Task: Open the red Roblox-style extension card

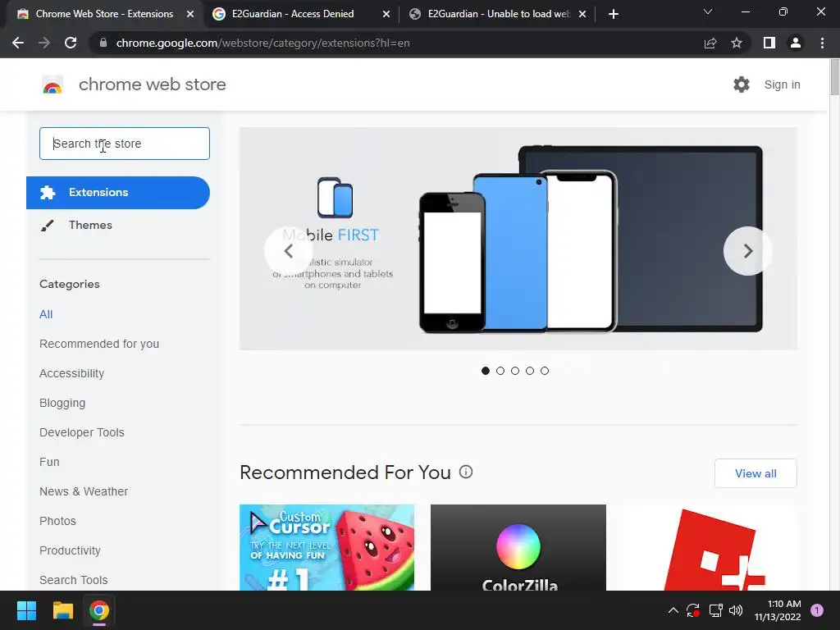Action: [x=710, y=547]
